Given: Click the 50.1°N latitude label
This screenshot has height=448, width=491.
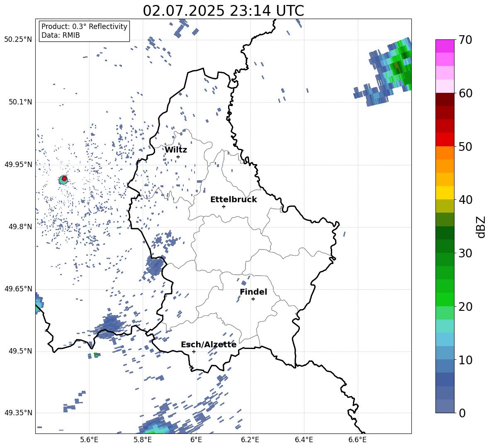Looking at the screenshot, I should [20, 102].
